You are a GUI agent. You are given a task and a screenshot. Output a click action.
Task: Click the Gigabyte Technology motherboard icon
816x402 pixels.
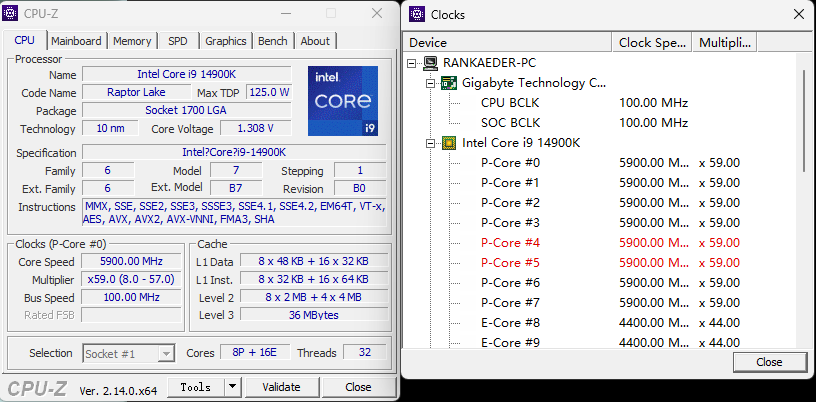coord(449,83)
